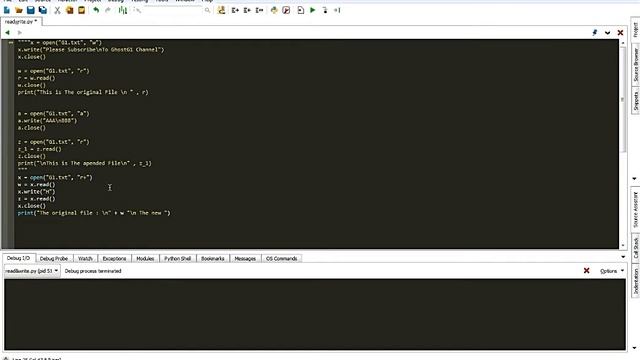Open the Modules tab
The width and height of the screenshot is (640, 360).
pos(145,259)
